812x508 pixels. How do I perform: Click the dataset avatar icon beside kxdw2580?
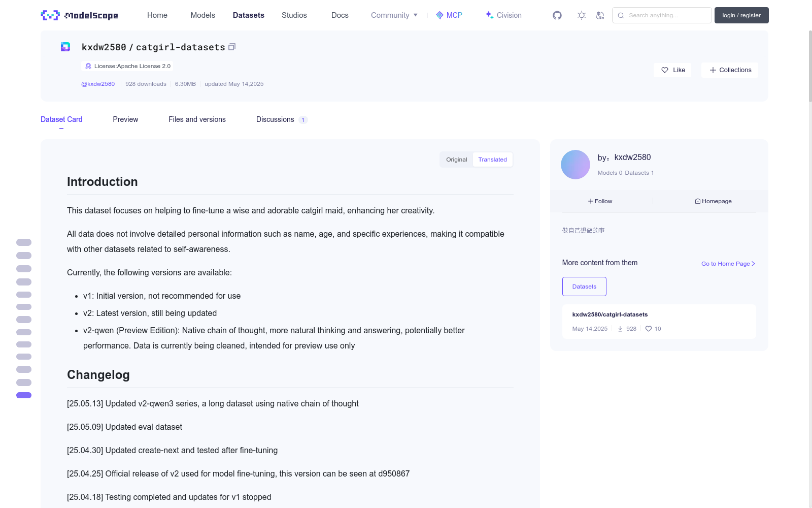pos(65,47)
